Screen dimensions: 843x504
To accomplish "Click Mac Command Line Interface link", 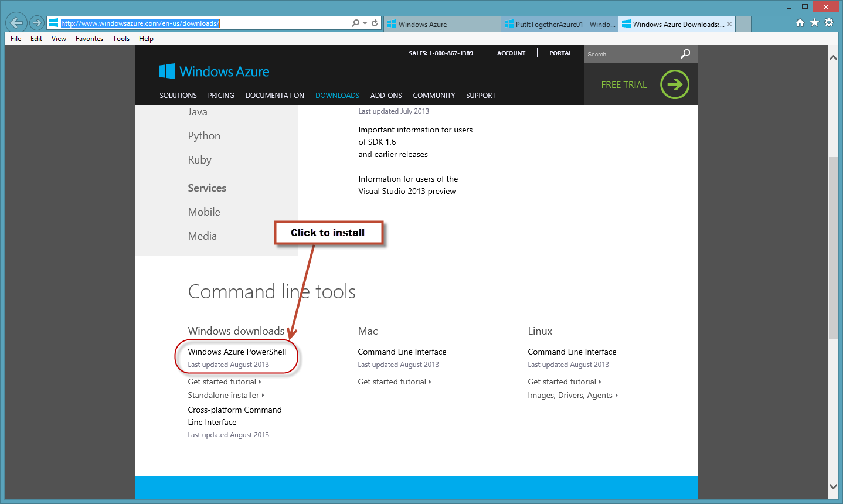I will click(402, 352).
